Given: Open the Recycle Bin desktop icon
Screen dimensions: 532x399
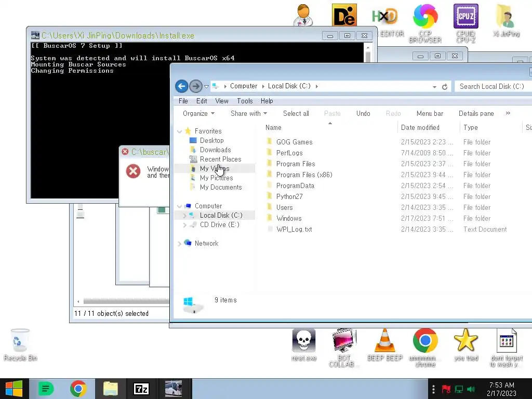Looking at the screenshot, I should point(20,344).
